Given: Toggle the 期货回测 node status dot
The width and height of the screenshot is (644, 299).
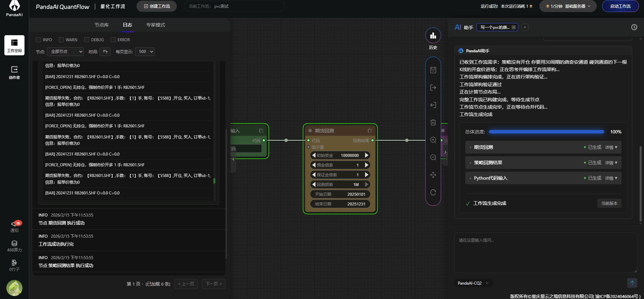Looking at the screenshot, I should coord(310,131).
